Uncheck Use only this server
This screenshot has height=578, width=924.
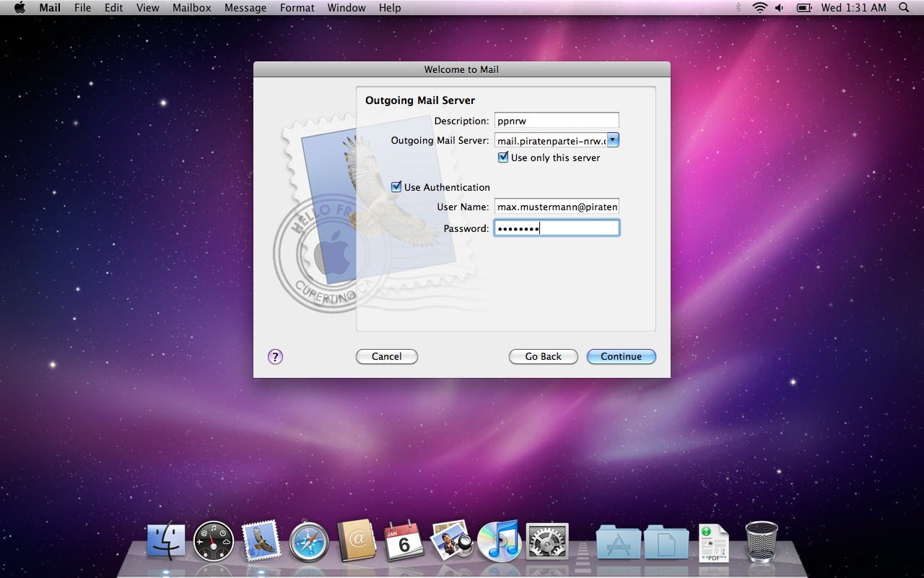503,158
